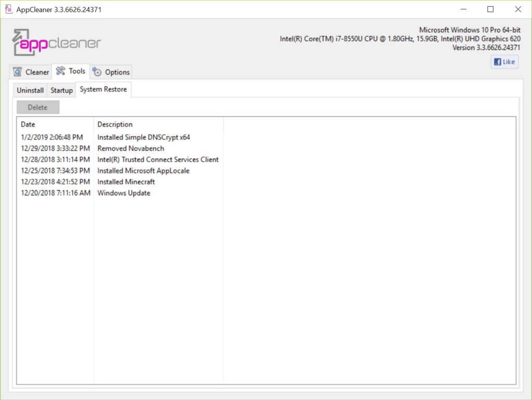Screen dimensions: 532x400
Task: Click the Version 3.3.6626.24371 text
Action: [486, 47]
